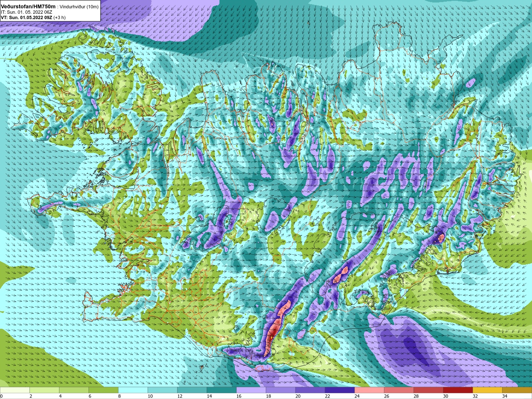Viewport: 532px width, 399px height.
Task: Click the pink swatch between 24 and 26
Action: (x=369, y=390)
